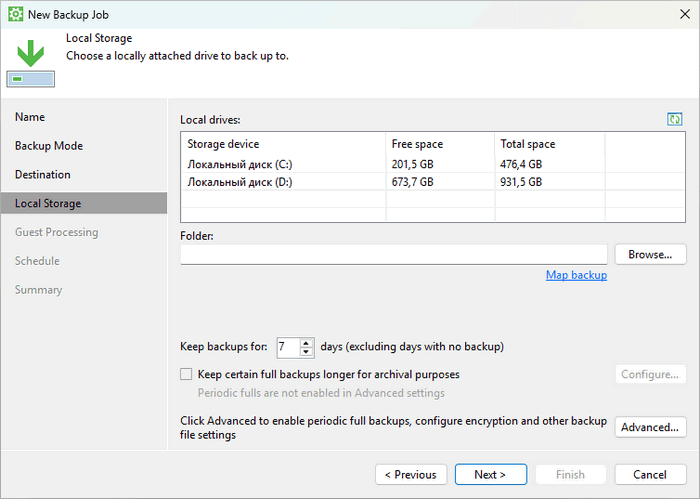This screenshot has height=499, width=700.
Task: Go to the Backup Mode step
Action: (x=49, y=146)
